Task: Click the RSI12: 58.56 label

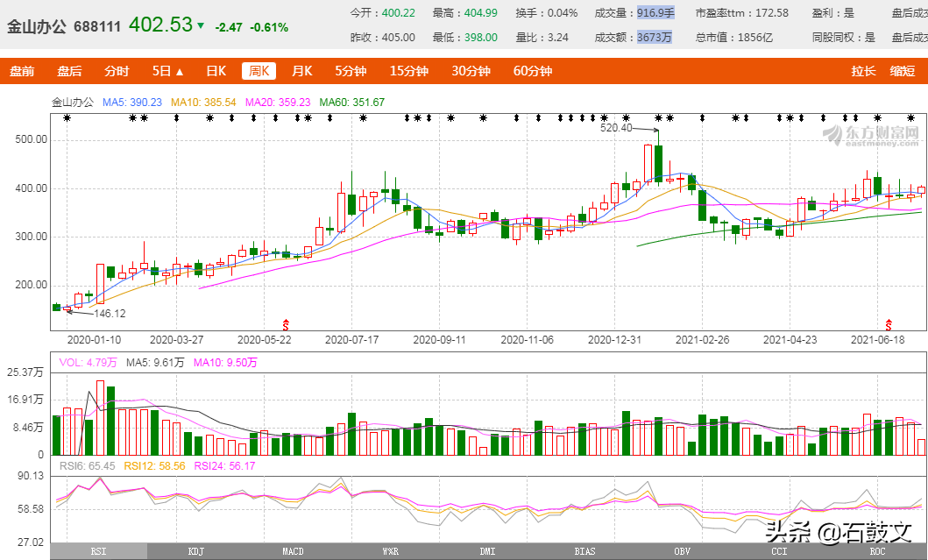Action: pos(154,466)
